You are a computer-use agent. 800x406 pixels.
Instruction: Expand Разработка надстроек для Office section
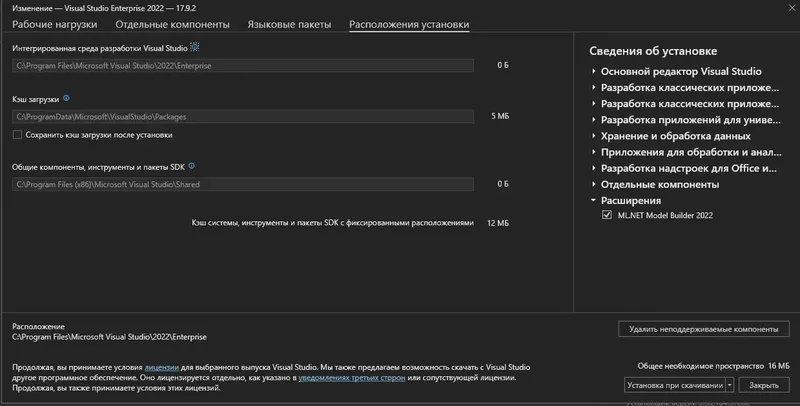(593, 168)
